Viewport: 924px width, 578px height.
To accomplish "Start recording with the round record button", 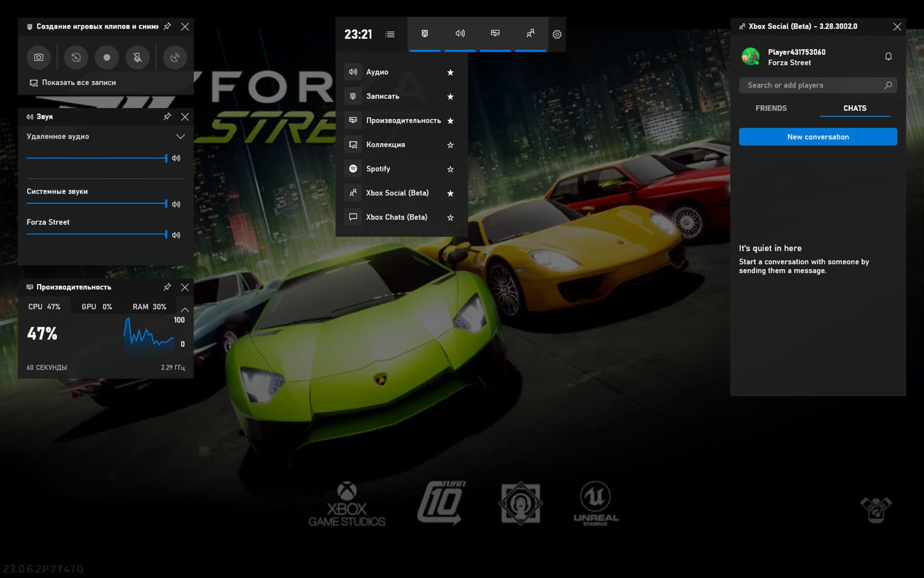I will [x=107, y=57].
